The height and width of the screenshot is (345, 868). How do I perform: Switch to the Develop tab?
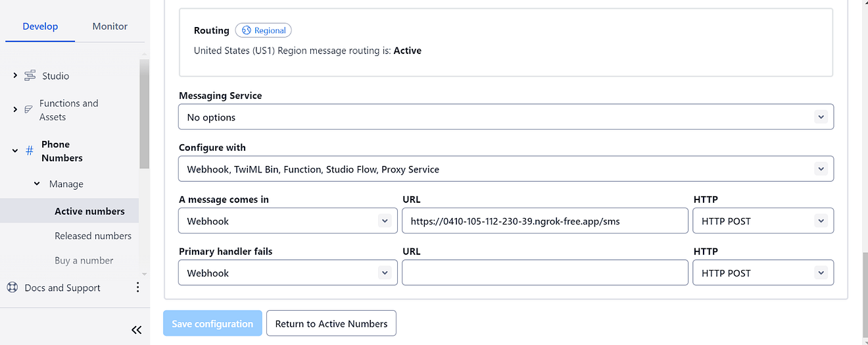coord(40,26)
